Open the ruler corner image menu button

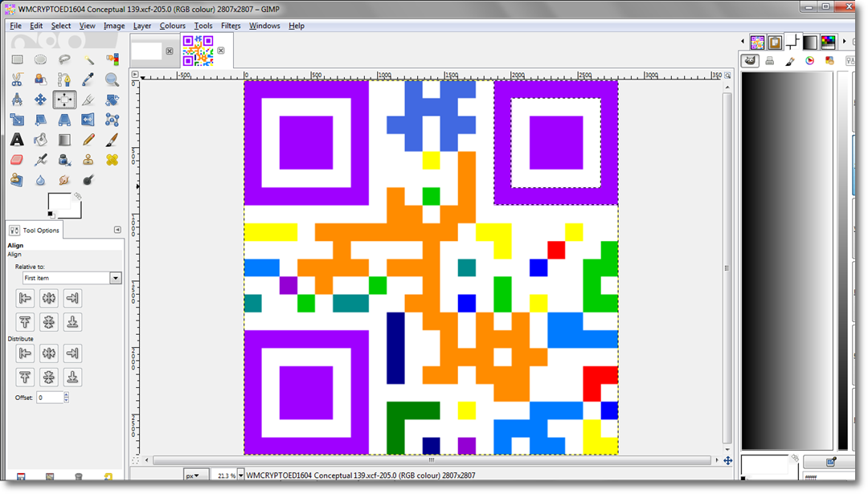(135, 74)
